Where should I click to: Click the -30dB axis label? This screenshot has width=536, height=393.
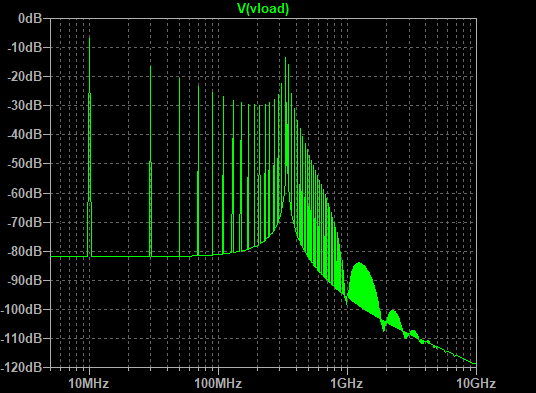click(x=25, y=105)
